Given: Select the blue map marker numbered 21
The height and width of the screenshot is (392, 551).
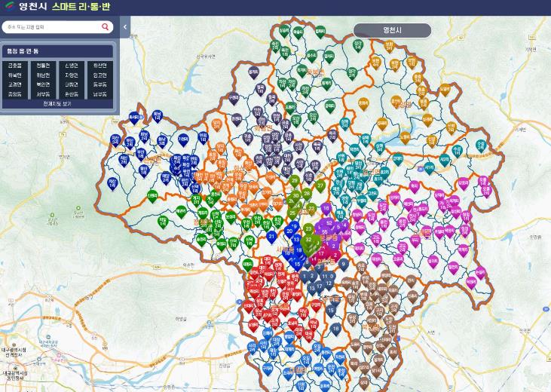Looking at the screenshot, I should [271, 236].
